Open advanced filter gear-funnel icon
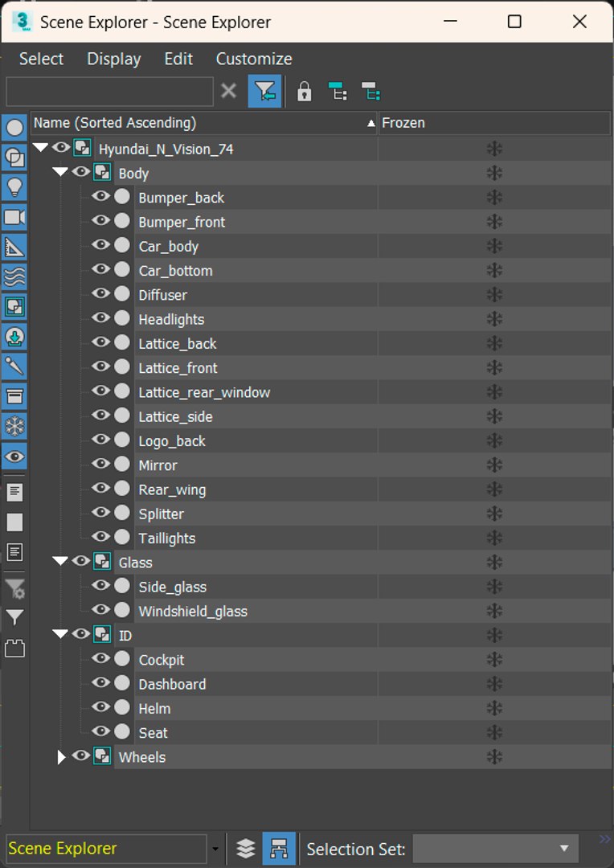The image size is (614, 868). (14, 588)
